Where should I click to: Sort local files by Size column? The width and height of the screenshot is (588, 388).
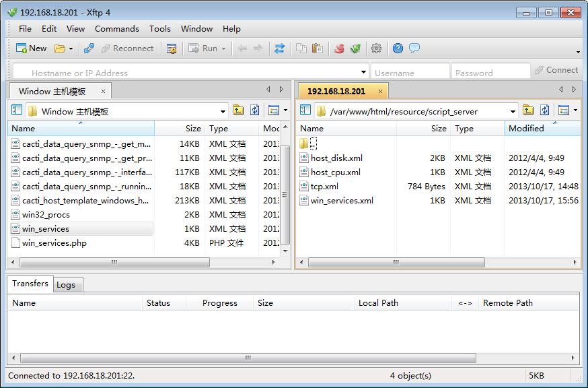tap(180, 129)
